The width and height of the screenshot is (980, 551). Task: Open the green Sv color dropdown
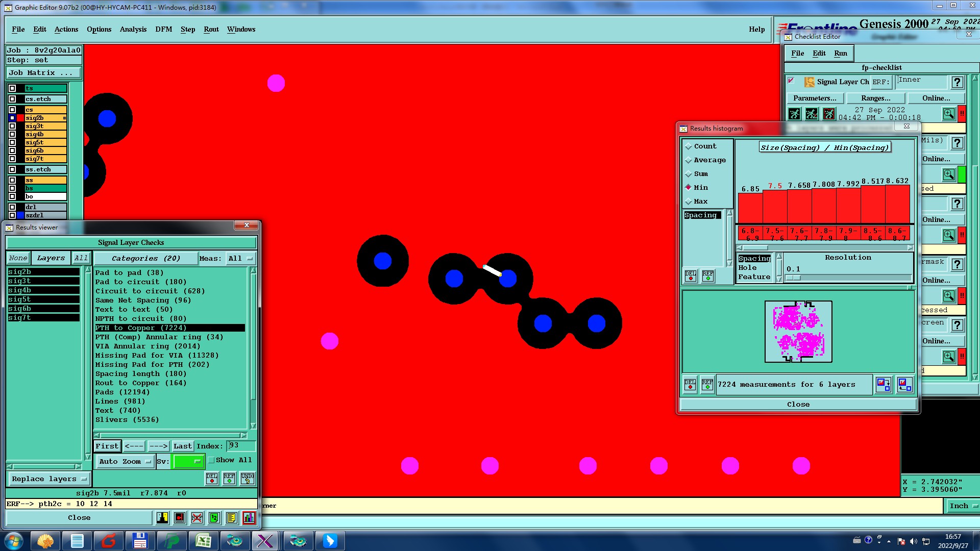(x=188, y=461)
